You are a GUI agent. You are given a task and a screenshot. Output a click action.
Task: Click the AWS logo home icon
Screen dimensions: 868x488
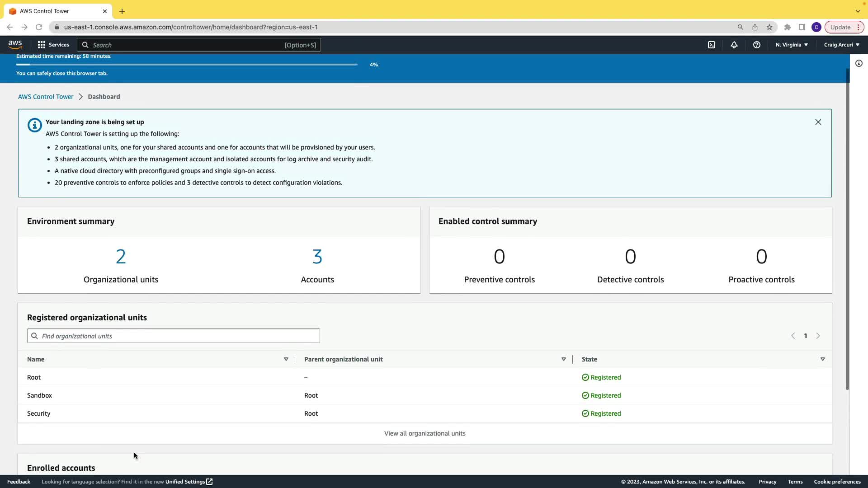[x=15, y=44]
